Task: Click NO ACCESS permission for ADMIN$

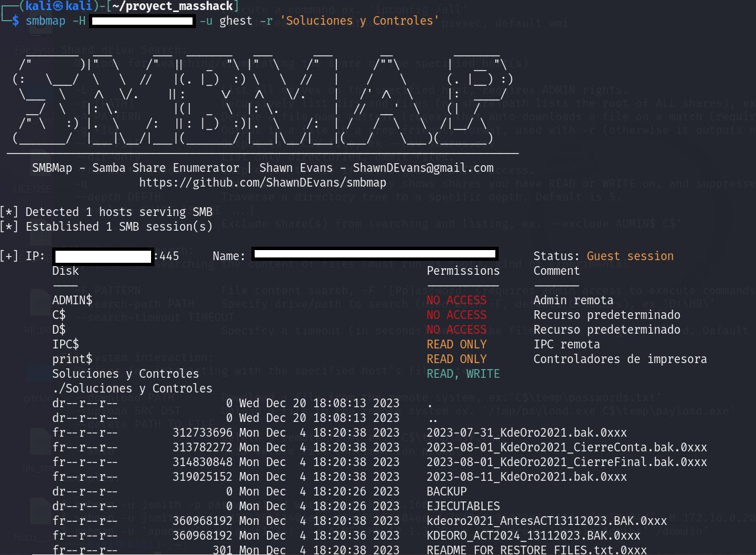Action: (457, 300)
